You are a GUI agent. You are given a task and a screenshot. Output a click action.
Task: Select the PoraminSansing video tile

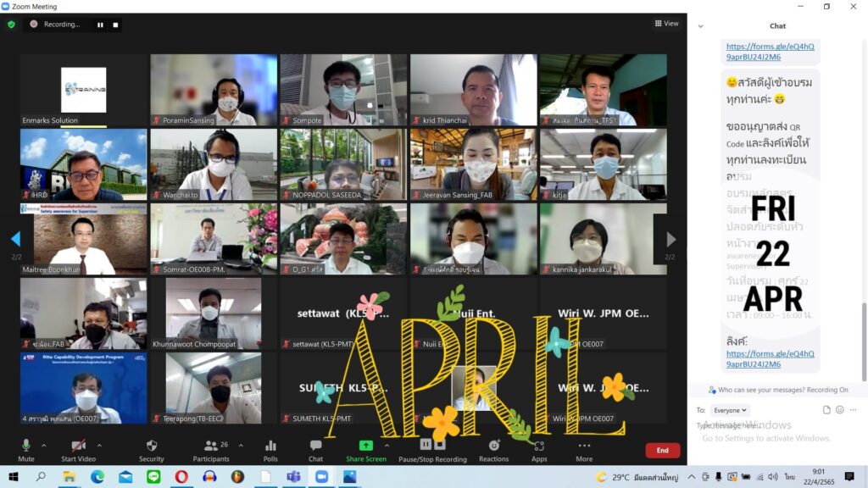214,90
